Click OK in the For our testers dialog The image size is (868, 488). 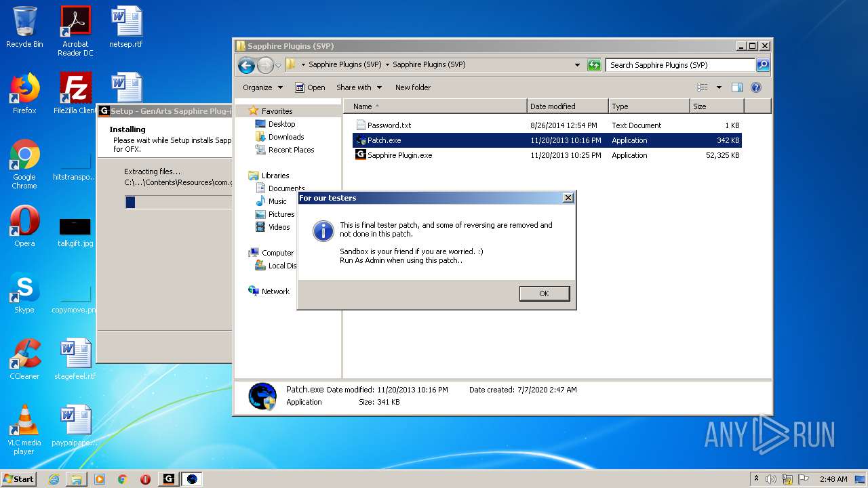point(545,293)
